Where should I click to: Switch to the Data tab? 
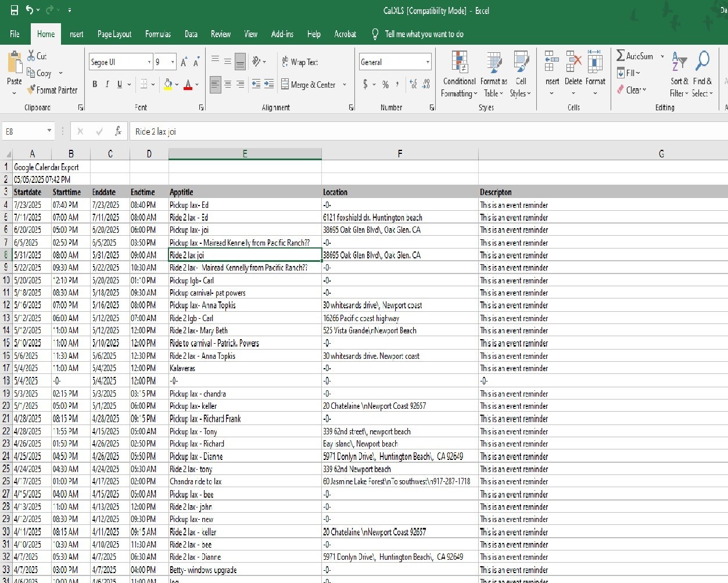191,34
